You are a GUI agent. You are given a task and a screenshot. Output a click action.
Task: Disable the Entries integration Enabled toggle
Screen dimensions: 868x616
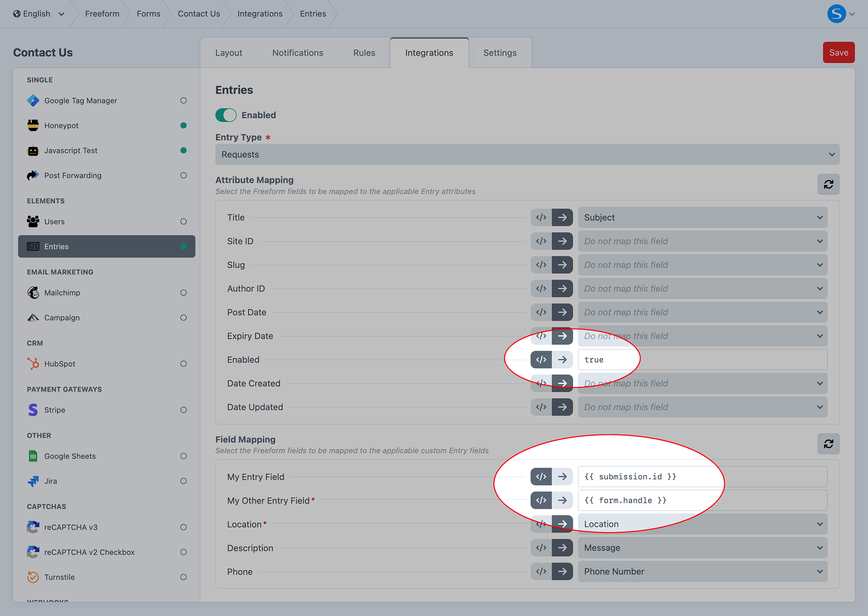click(226, 115)
